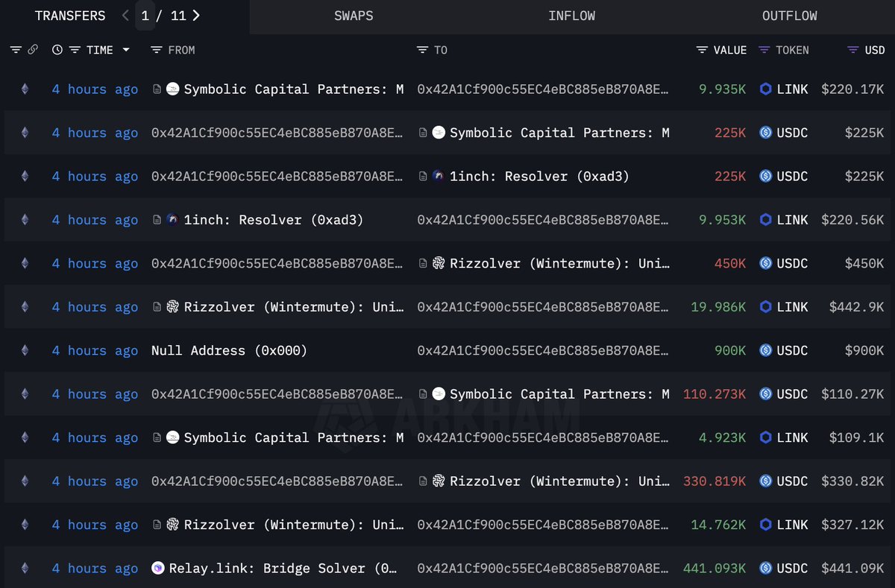Click the 14.762K value cell

718,525
